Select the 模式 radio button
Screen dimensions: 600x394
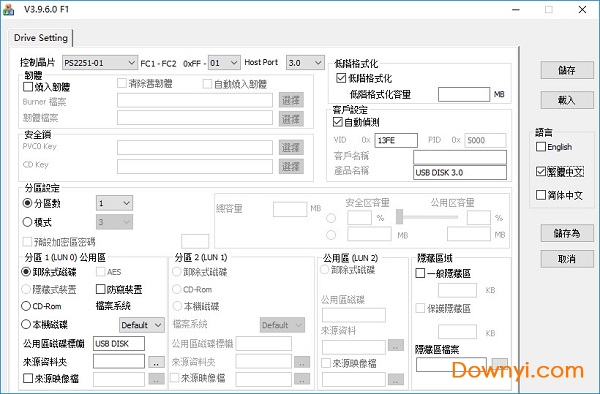[x=27, y=222]
